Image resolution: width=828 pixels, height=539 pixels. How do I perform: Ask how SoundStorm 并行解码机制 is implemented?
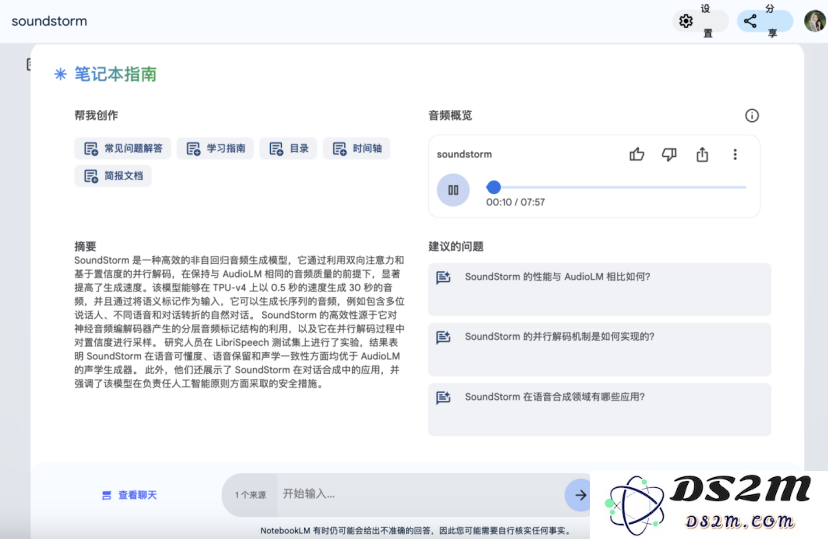click(599, 349)
